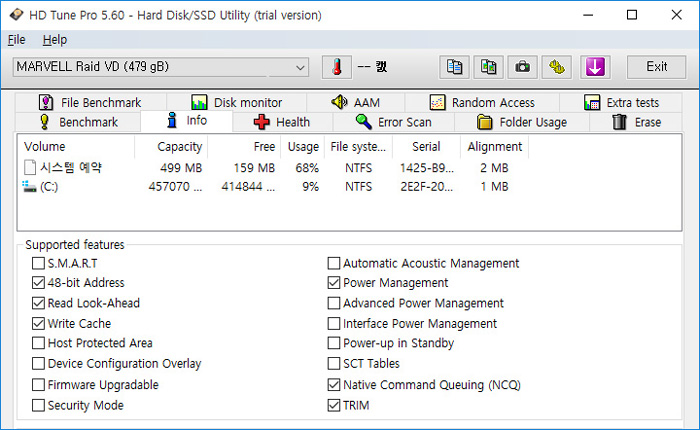Open the Extra tests tab
700x430 pixels.
coord(621,103)
